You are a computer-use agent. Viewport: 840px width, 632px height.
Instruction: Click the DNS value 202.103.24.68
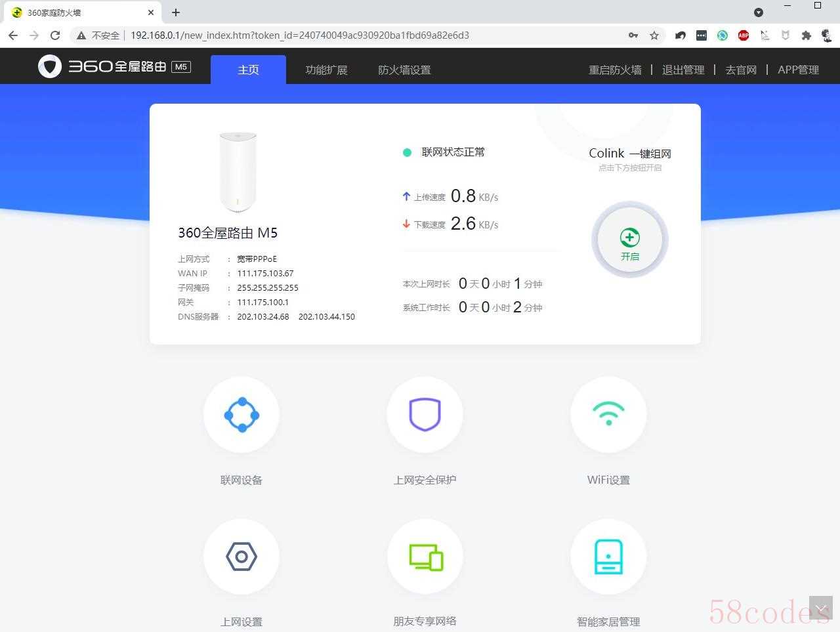tap(263, 316)
